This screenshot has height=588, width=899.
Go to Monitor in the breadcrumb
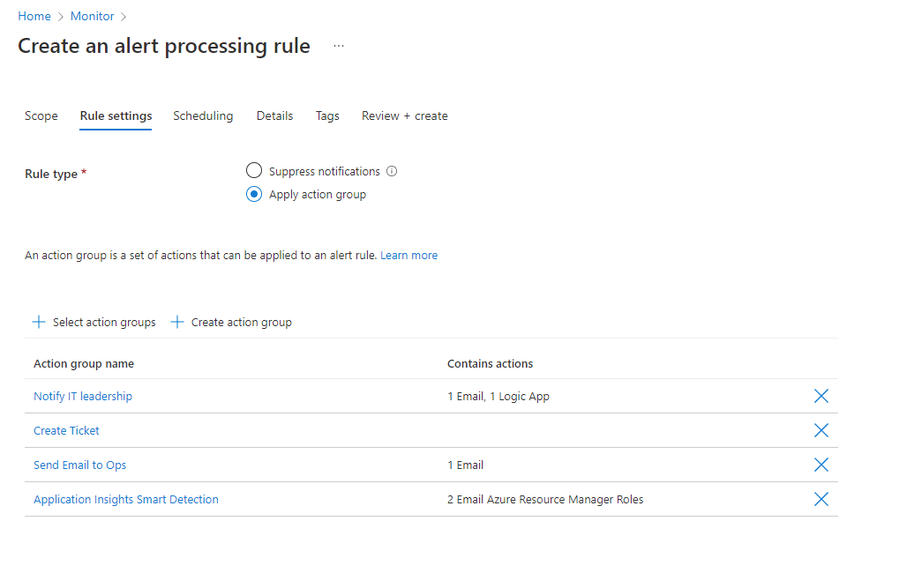[x=92, y=16]
